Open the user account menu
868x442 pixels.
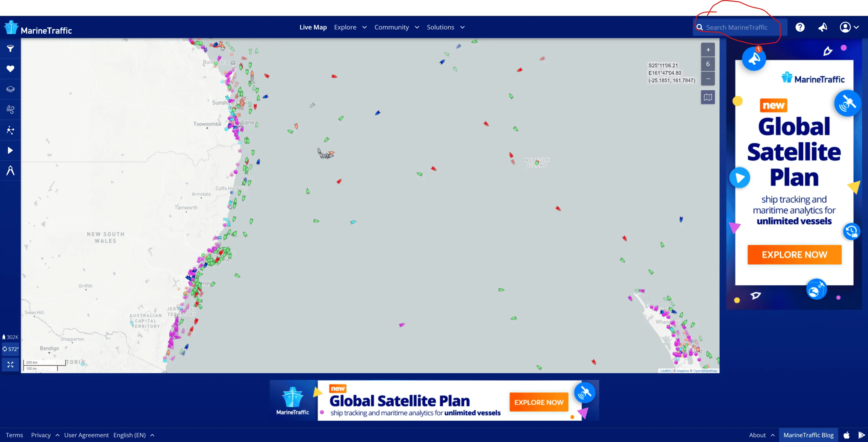coord(849,27)
